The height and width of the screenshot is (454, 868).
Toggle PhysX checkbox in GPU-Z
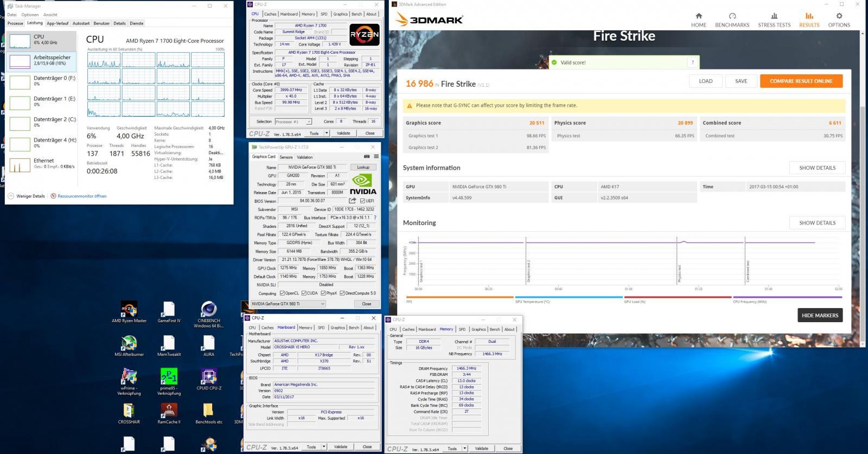click(x=323, y=293)
